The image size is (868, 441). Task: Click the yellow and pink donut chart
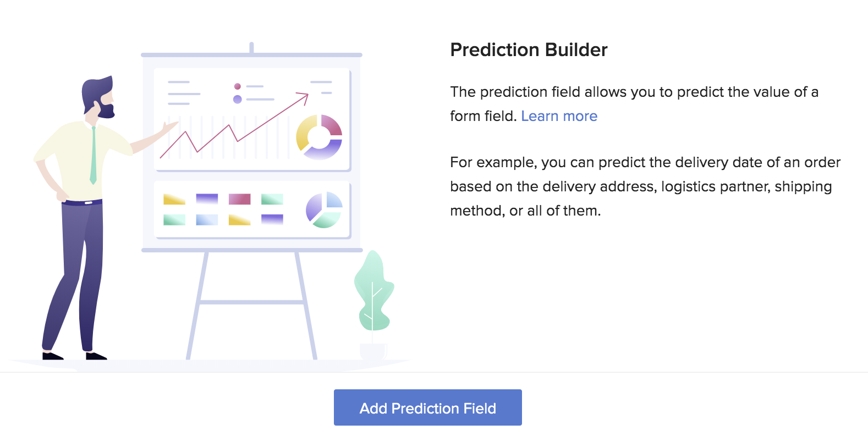319,137
